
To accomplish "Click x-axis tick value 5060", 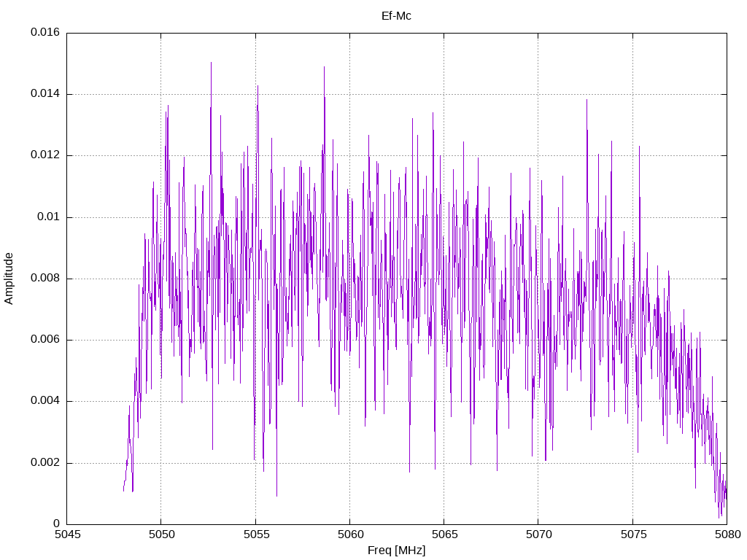I will (351, 534).
